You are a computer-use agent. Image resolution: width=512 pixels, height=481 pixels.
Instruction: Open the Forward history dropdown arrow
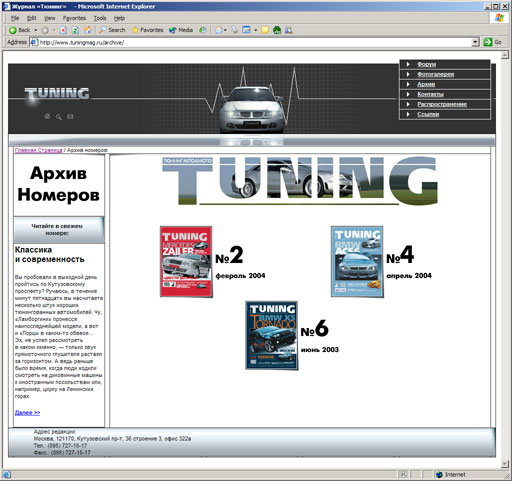tap(54, 30)
